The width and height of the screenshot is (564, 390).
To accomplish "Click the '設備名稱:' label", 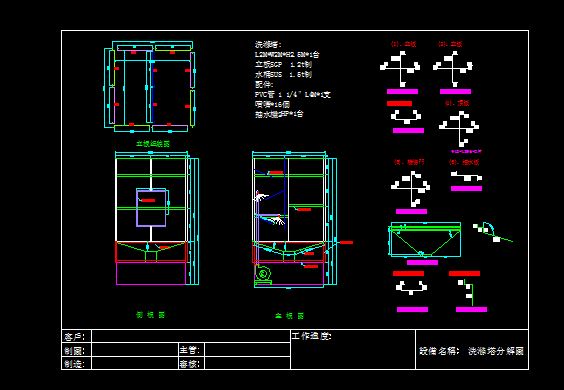I will pyautogui.click(x=439, y=351).
